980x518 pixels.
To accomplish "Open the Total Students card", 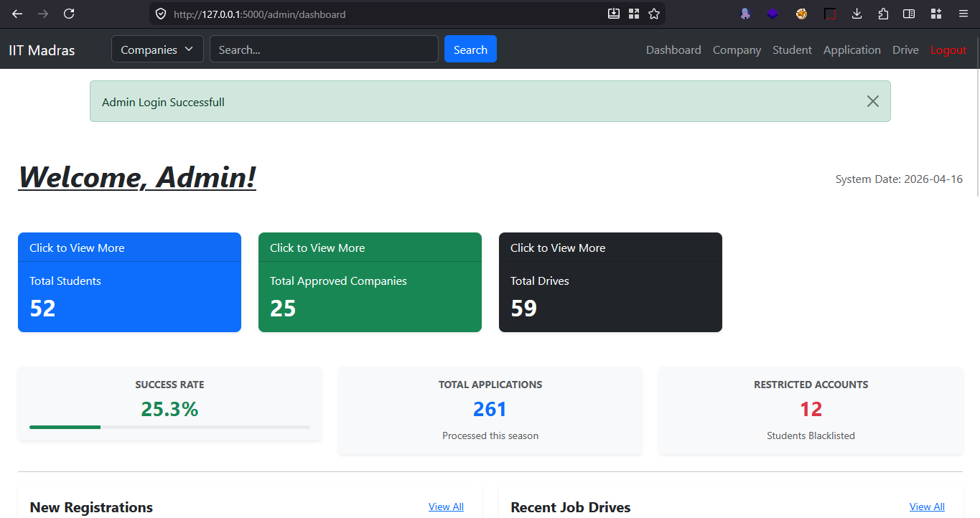I will pos(129,282).
